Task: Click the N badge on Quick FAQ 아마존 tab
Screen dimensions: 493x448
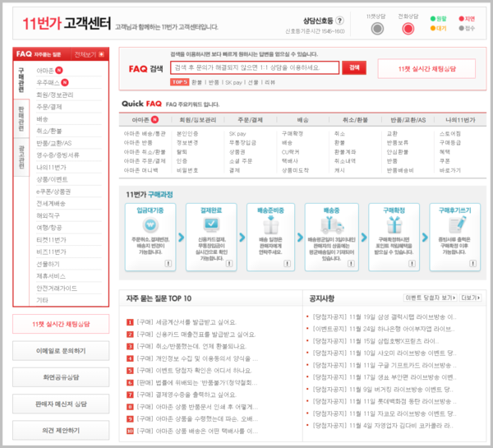Action: [x=154, y=119]
